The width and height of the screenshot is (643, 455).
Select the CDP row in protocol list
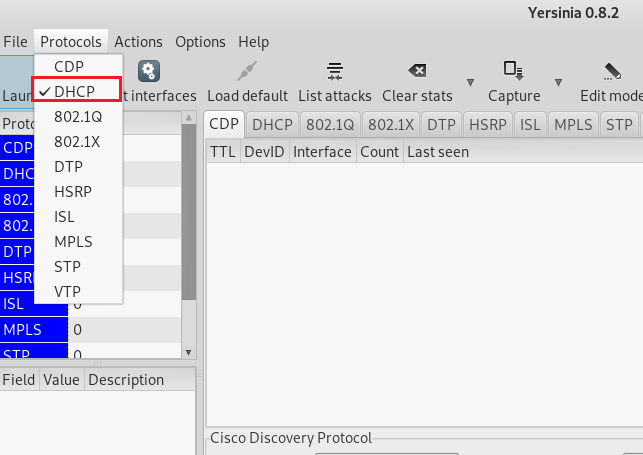[x=90, y=148]
